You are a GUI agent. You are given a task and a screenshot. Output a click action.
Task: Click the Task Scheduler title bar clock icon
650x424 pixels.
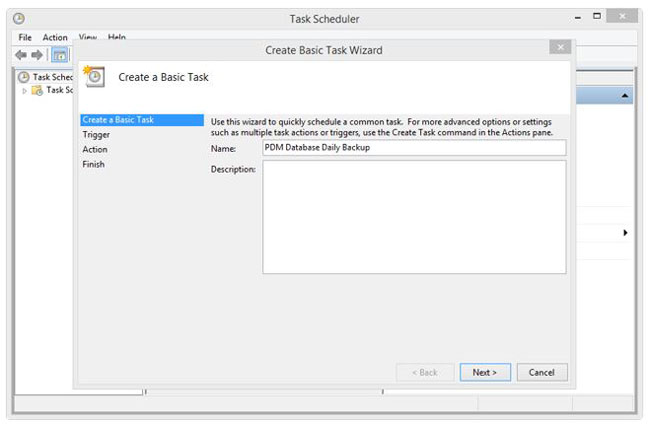(20, 18)
